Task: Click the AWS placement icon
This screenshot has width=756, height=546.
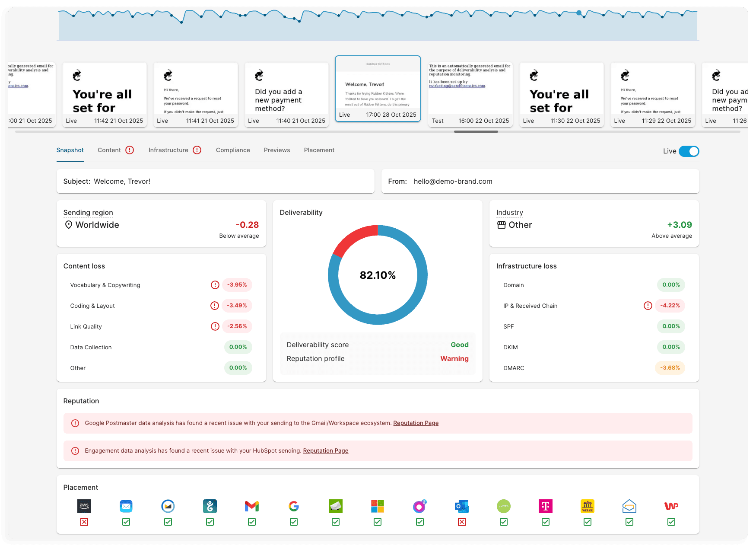Action: point(84,506)
